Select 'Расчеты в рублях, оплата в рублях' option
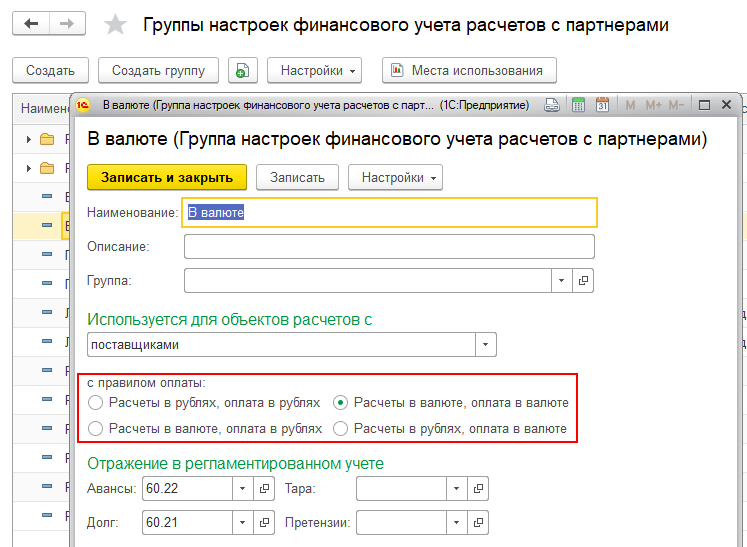747x547 pixels. (96, 403)
